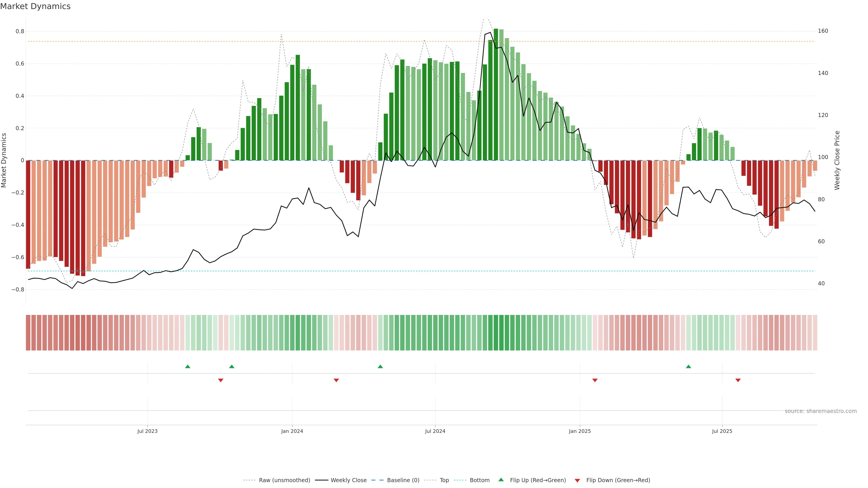Toggle the Weekly Close legend entry
The height and width of the screenshot is (488, 868).
click(348, 480)
